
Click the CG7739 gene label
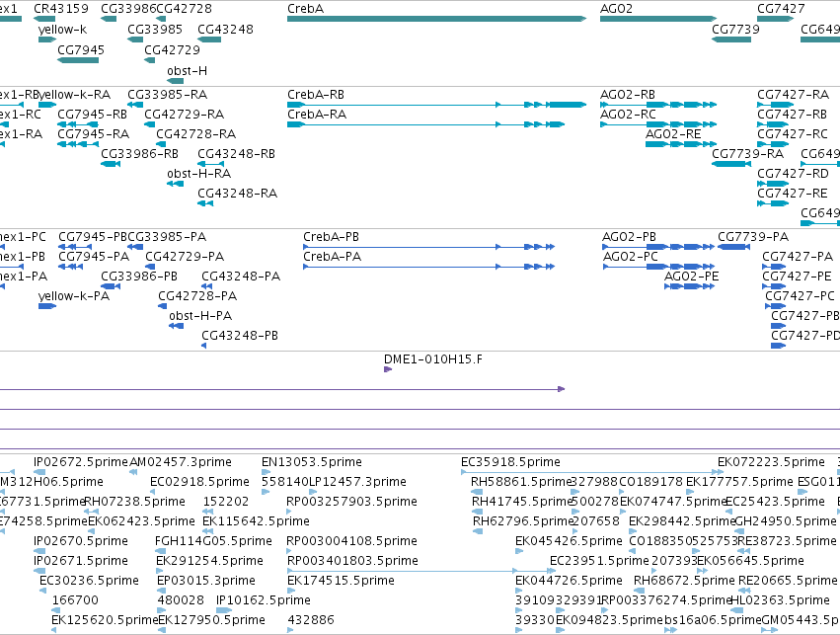pos(735,29)
